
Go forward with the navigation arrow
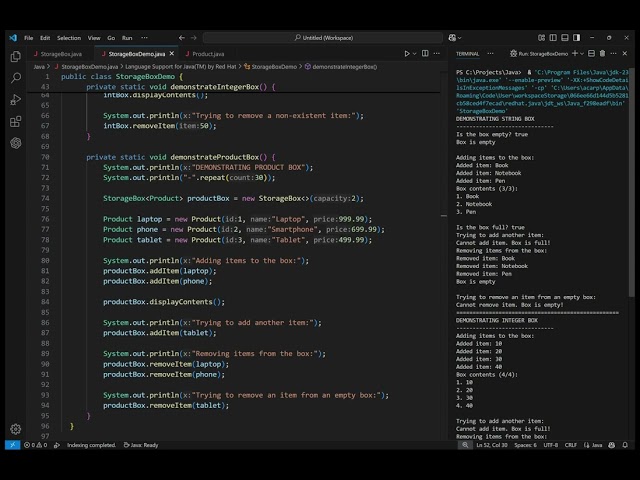194,38
